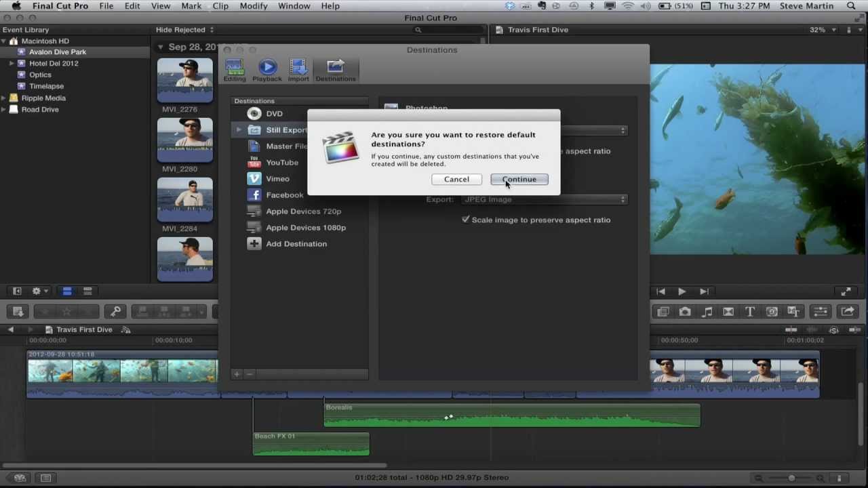Collapse the Sep 28 date group
This screenshot has width=868, height=488.
[161, 47]
